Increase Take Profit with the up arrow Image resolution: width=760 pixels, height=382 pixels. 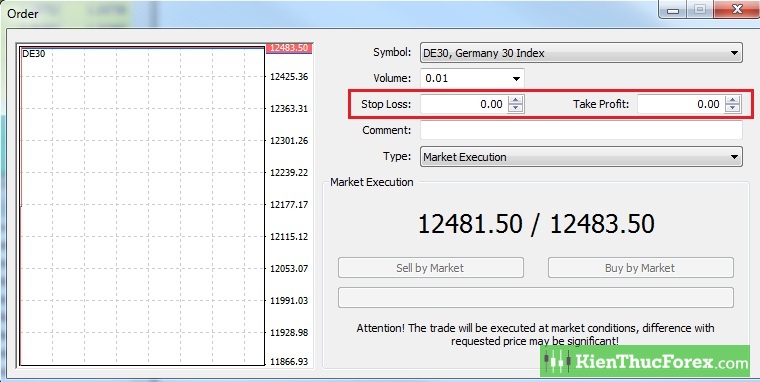733,100
